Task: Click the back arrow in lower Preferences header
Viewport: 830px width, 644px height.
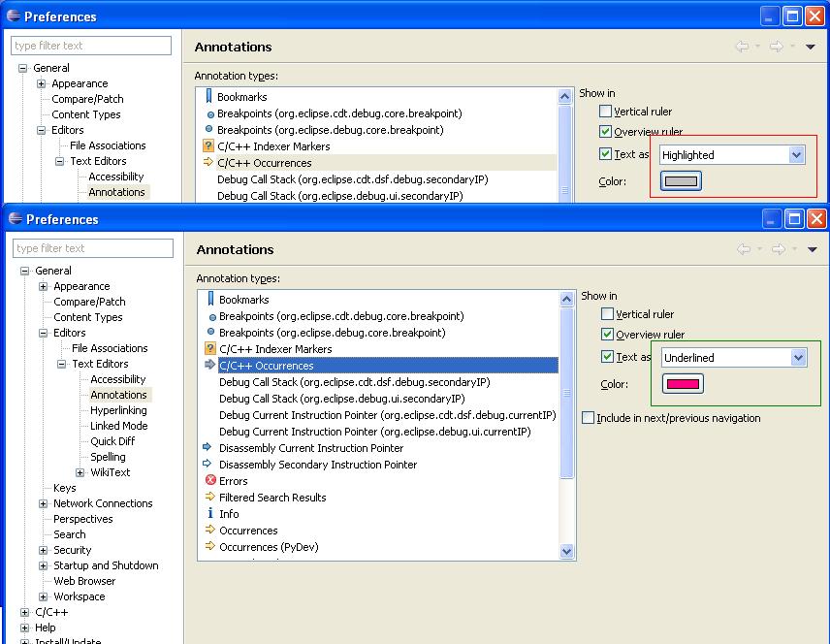Action: click(744, 249)
